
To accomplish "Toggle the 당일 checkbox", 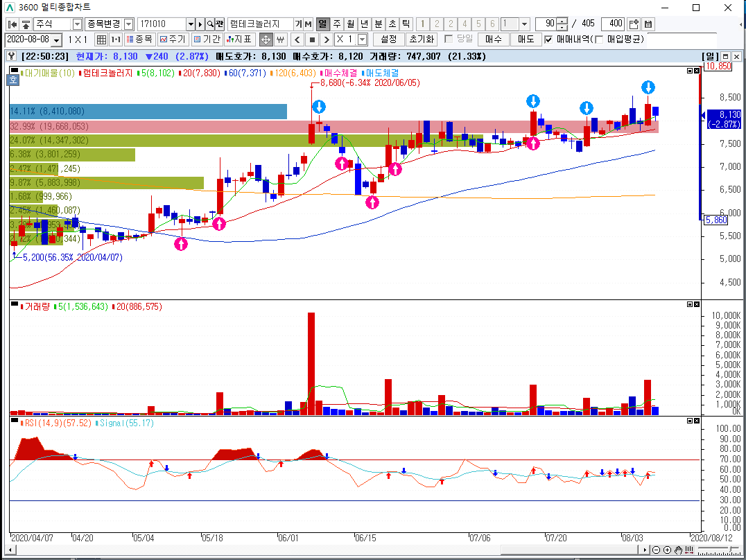I will [448, 39].
